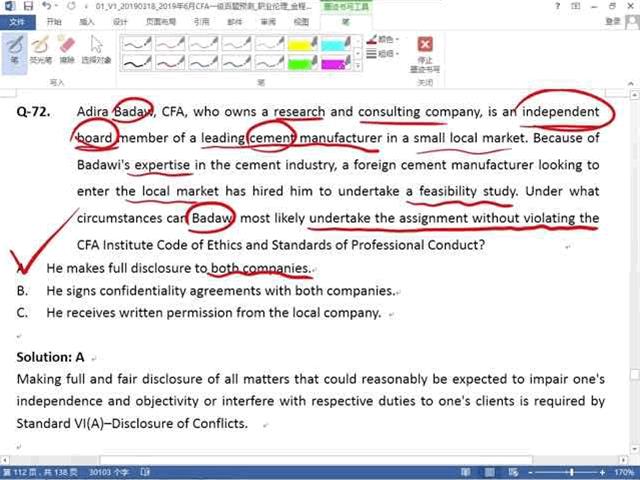Open Word help question mark
The width and height of the screenshot is (640, 480).
(x=558, y=6)
